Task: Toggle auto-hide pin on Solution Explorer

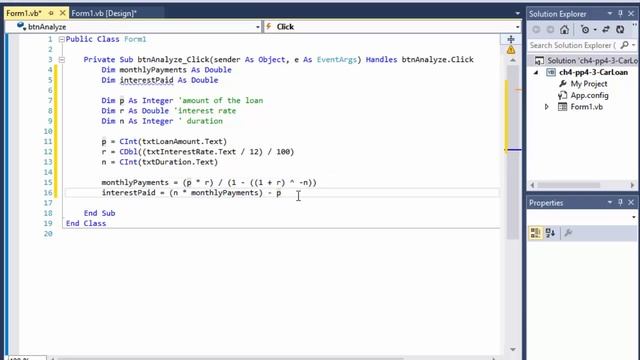Action: (620, 13)
